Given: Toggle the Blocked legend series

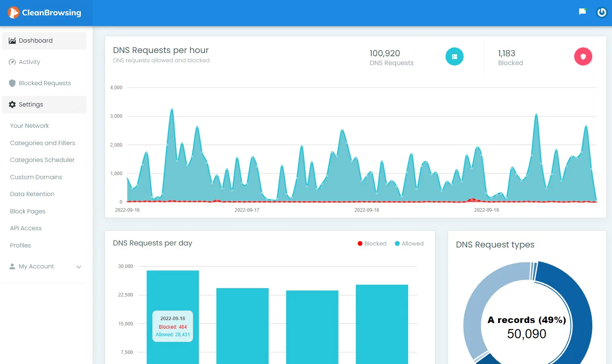Looking at the screenshot, I should 372,243.
